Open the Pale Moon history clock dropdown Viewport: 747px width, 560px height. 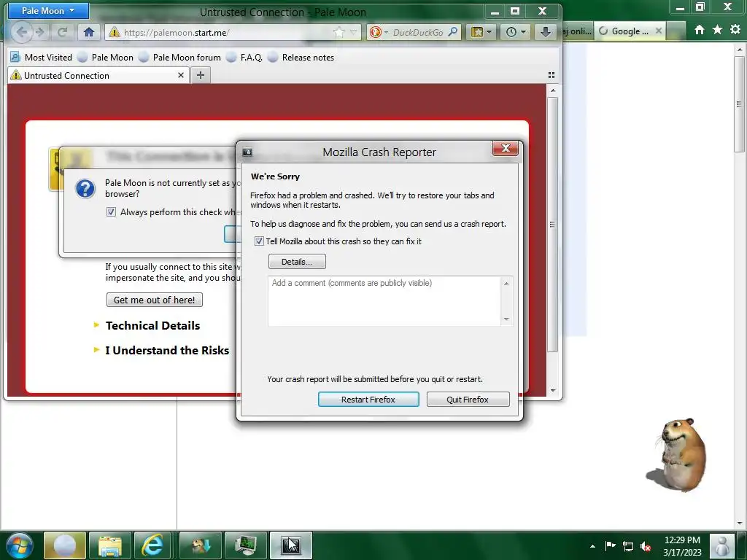pos(516,32)
